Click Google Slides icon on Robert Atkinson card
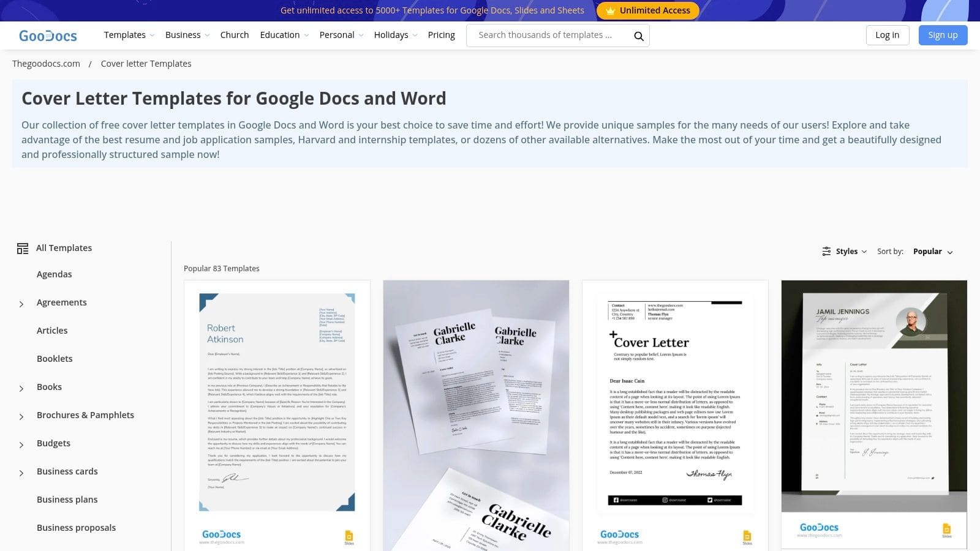 (349, 537)
